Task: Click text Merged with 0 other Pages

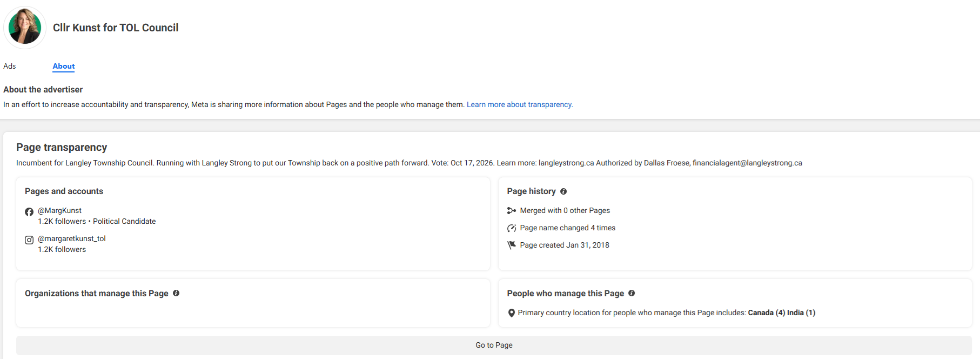Action: coord(565,210)
